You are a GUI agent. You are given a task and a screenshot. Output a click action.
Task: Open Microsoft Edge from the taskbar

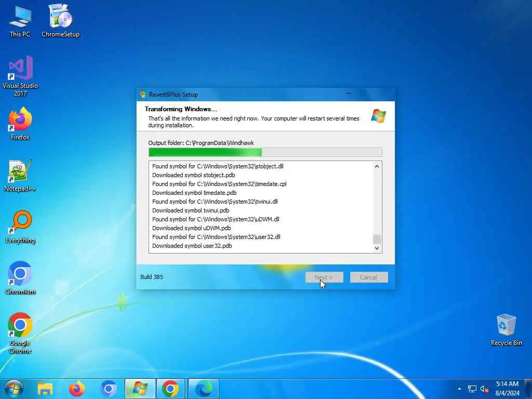click(x=204, y=389)
